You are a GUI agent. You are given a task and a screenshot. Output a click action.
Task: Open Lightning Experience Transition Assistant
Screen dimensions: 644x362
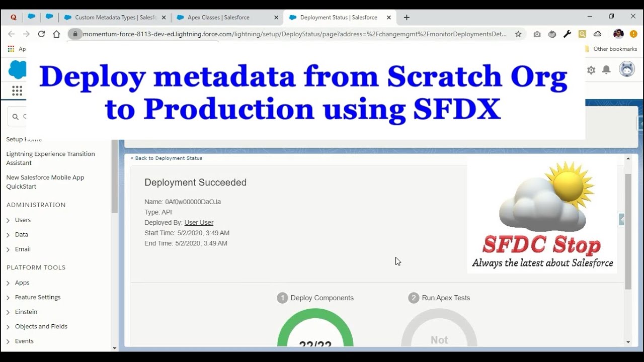(50, 158)
